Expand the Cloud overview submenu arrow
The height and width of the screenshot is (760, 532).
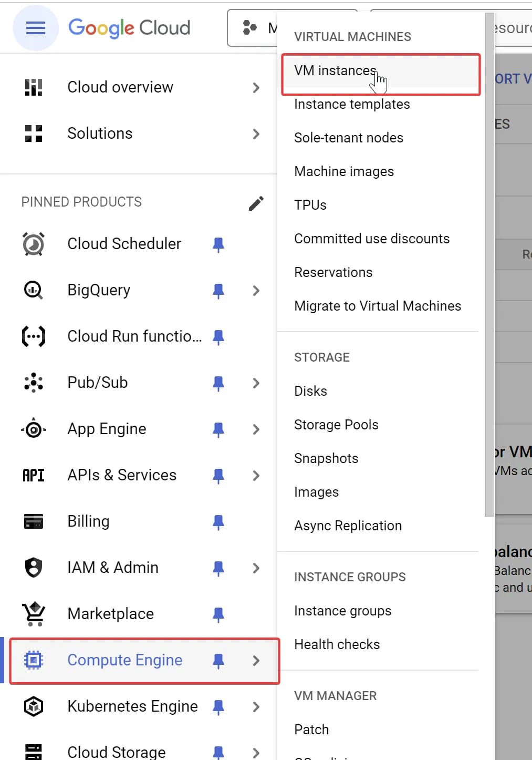coord(256,87)
